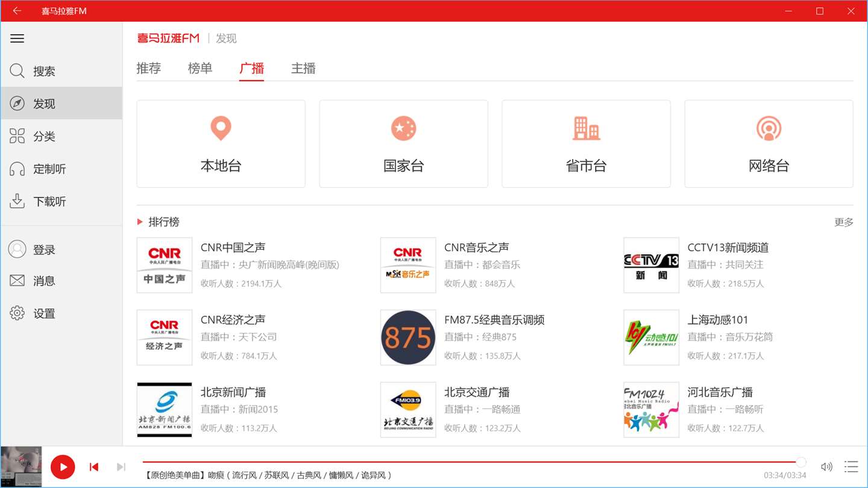Open 河北音乐广播 station title
Screen dimensions: 868x488
coord(720,392)
